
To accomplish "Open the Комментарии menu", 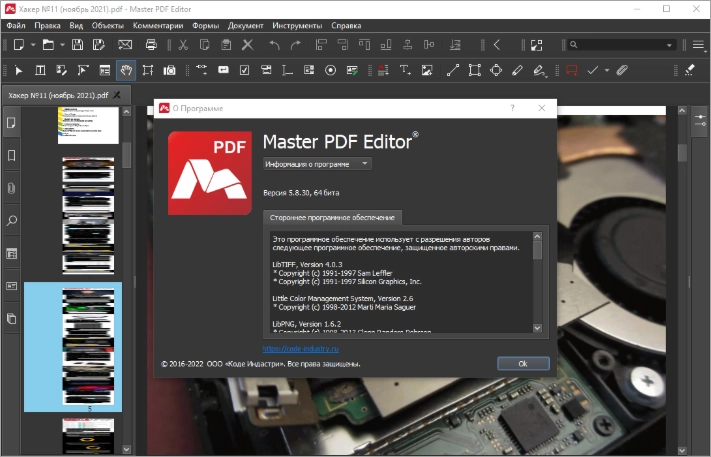I will [x=158, y=25].
